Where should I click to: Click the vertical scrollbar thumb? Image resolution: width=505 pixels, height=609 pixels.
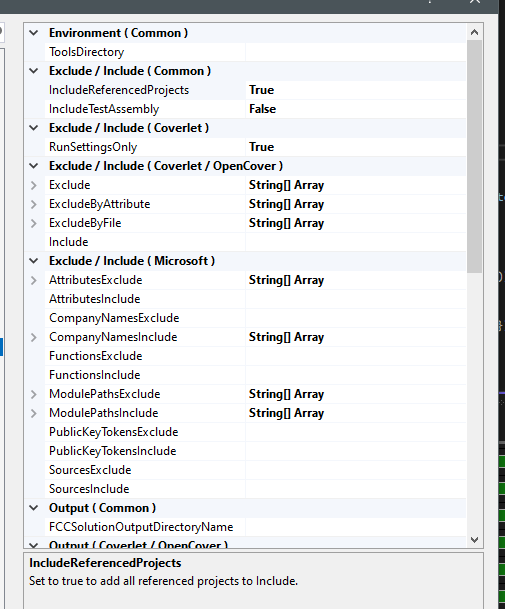pyautogui.click(x=474, y=157)
